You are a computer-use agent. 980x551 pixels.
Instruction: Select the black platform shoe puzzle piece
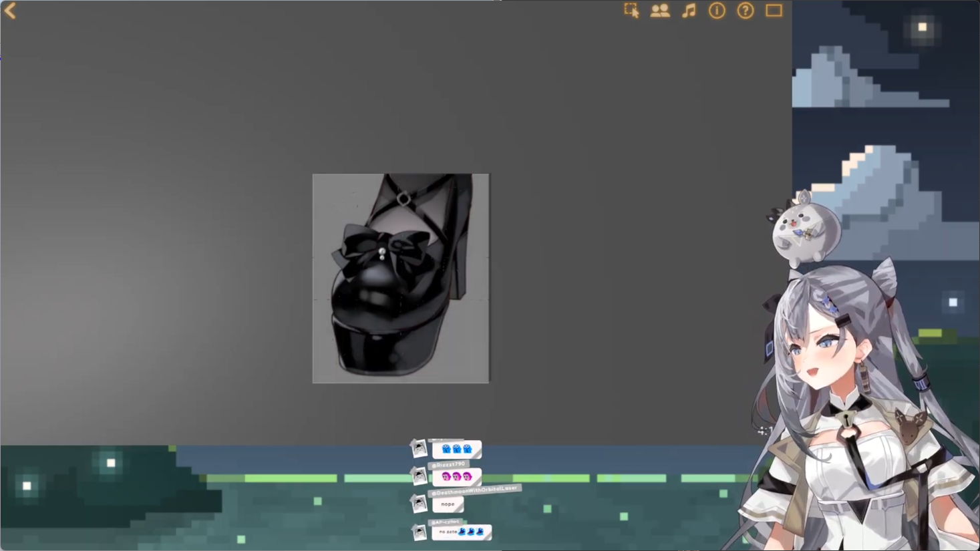pyautogui.click(x=401, y=279)
